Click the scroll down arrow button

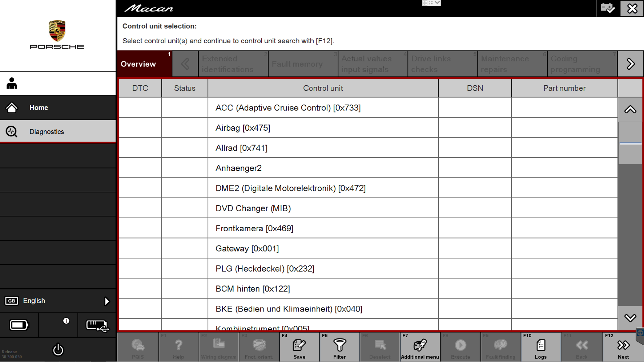(630, 318)
